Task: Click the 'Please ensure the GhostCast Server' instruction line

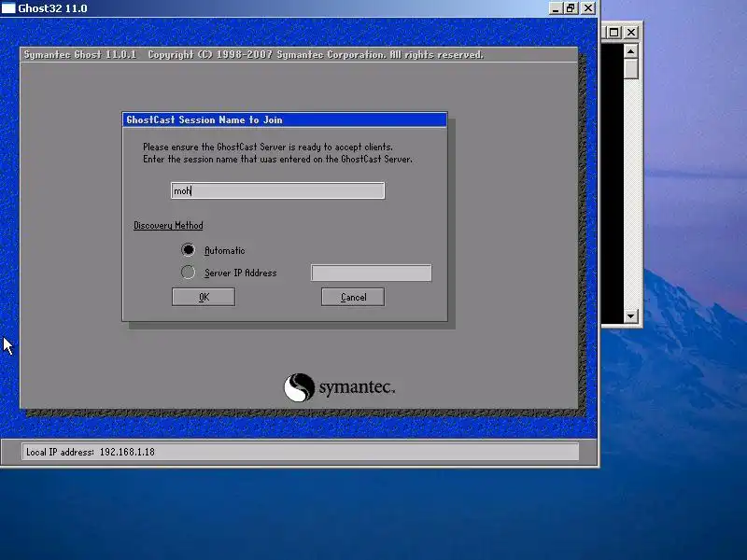Action: click(268, 147)
